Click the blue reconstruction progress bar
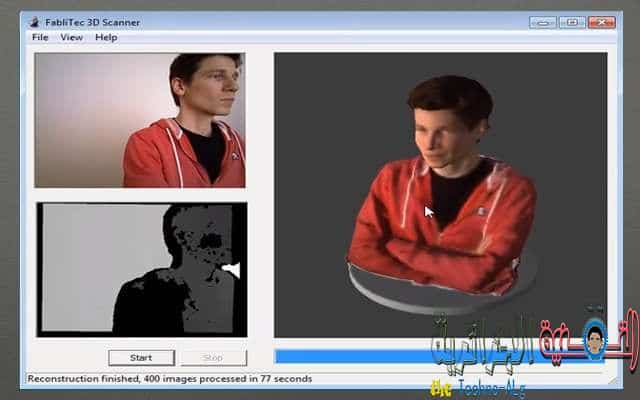640x400 pixels. 440,356
